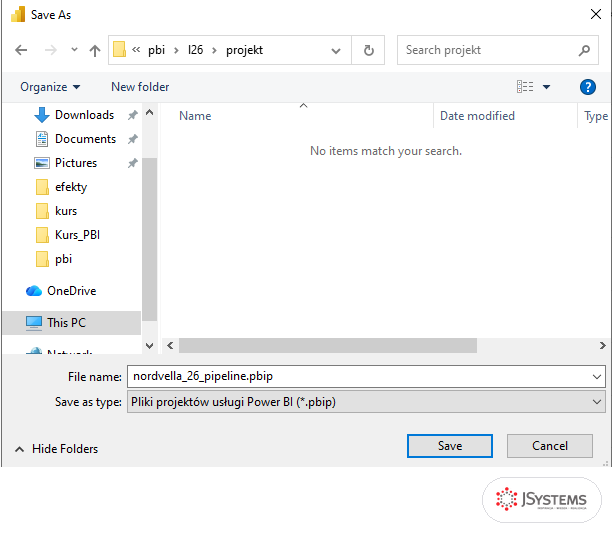
Task: Collapse the pane with Hide Folders
Action: tap(57, 449)
